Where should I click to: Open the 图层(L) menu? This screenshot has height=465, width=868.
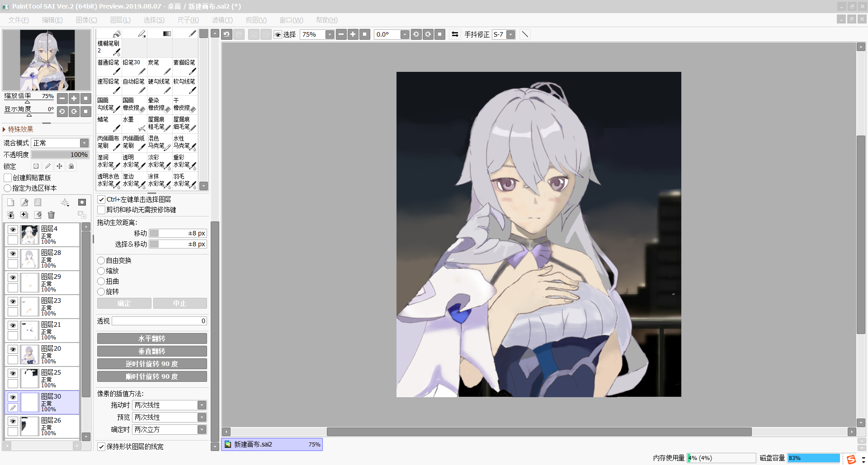tap(120, 20)
